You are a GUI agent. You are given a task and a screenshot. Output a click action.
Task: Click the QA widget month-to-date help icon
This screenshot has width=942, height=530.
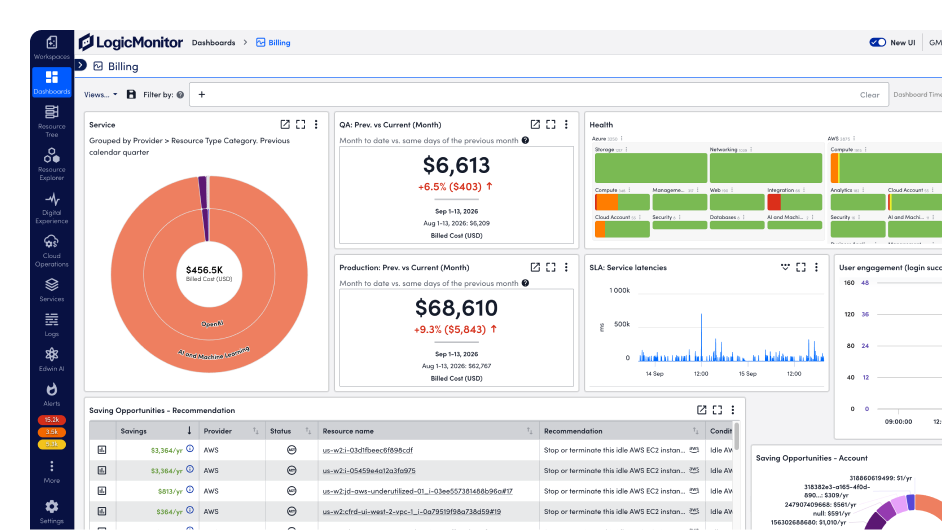coord(525,140)
